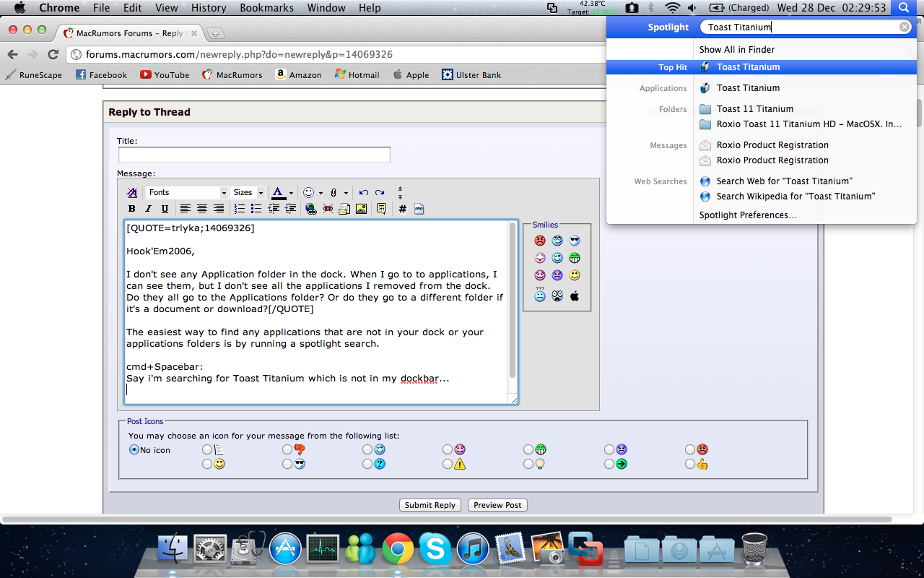Select thumbs up post icon radio

pyautogui.click(x=691, y=464)
